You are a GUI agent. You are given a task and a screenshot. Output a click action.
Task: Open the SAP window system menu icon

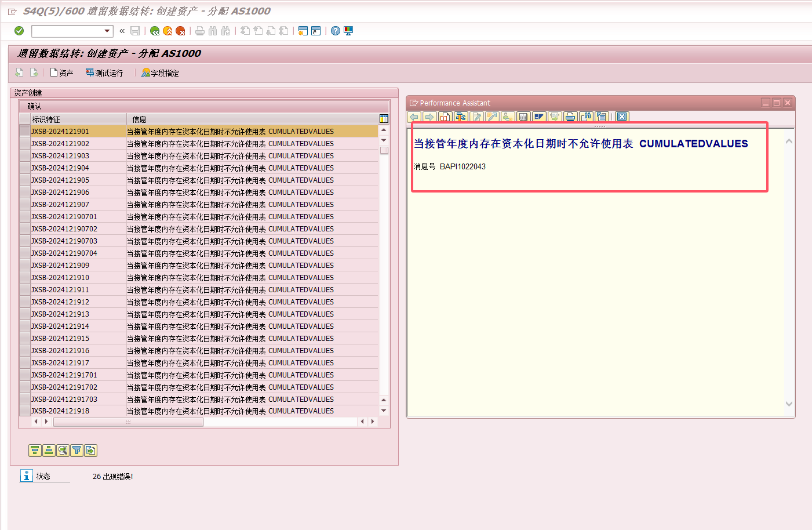pos(12,12)
